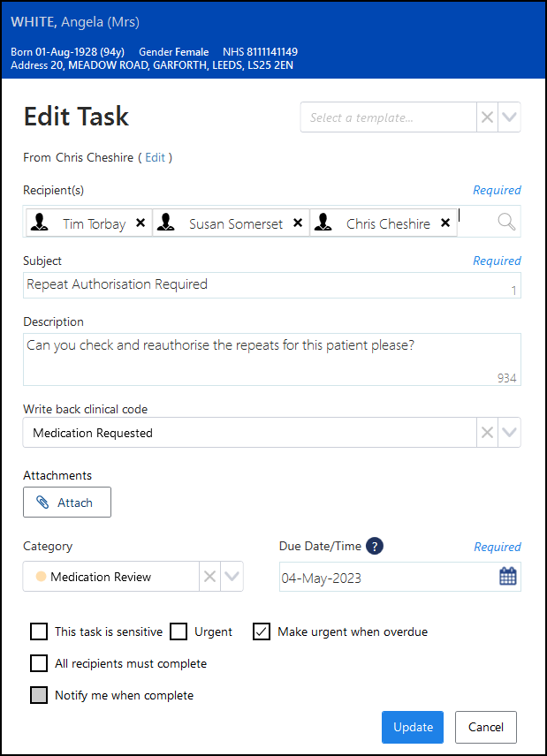Clear the Medication Review category
Viewport: 547px width, 756px height.
point(209,577)
